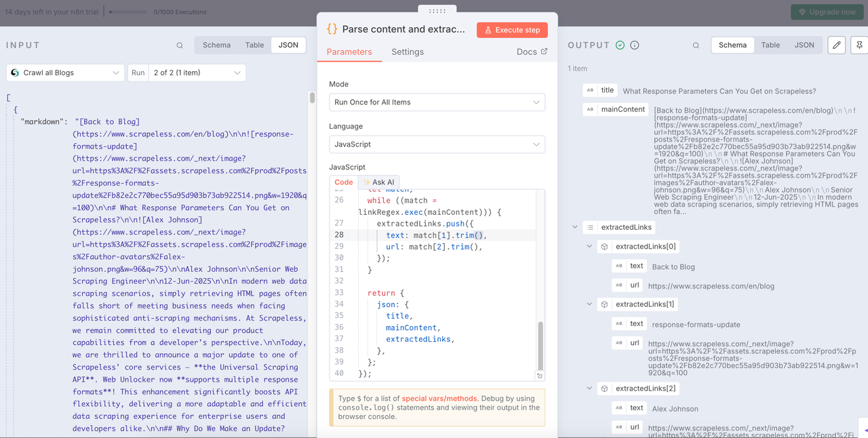Screen dimensions: 868x438
Task: Click the Execute step button
Action: [512, 30]
